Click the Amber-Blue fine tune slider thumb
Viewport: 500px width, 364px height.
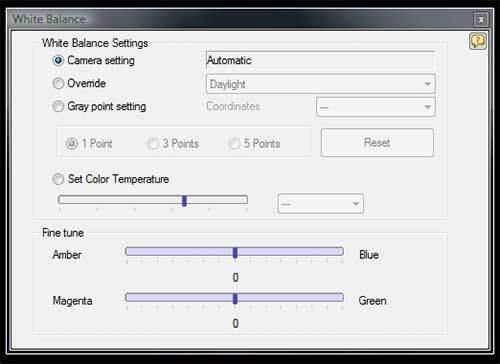(x=235, y=253)
